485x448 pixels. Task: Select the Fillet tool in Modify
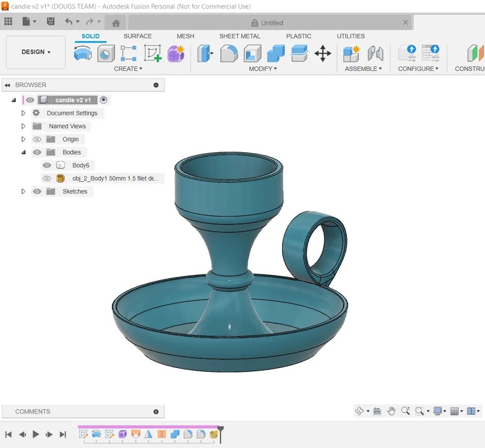tap(229, 53)
